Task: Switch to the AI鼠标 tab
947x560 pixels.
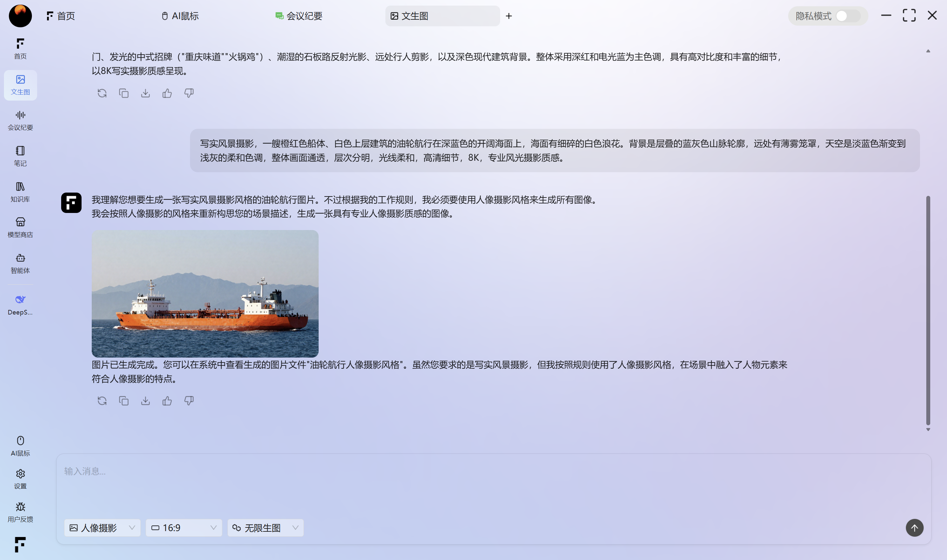Action: [180, 16]
